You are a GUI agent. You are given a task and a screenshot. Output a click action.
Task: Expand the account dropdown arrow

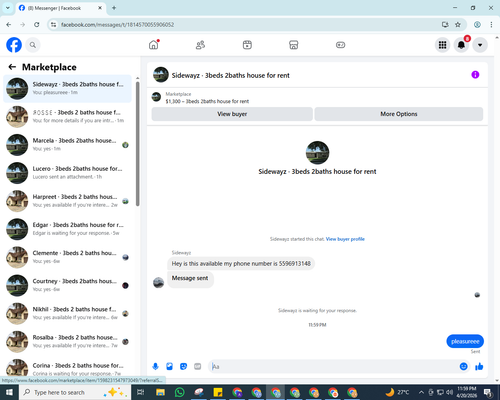click(x=480, y=45)
